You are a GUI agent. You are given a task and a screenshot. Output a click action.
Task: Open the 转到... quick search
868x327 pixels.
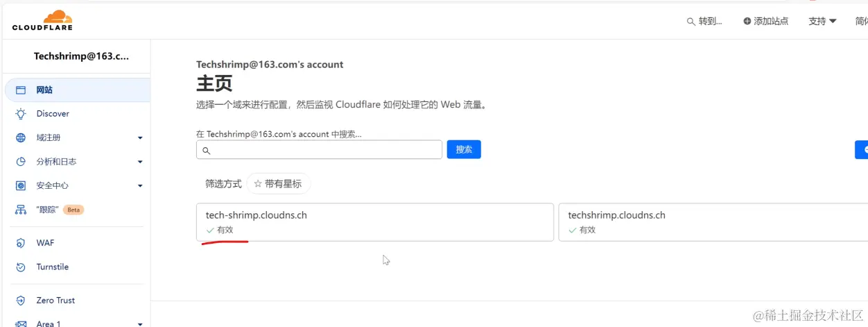click(704, 21)
